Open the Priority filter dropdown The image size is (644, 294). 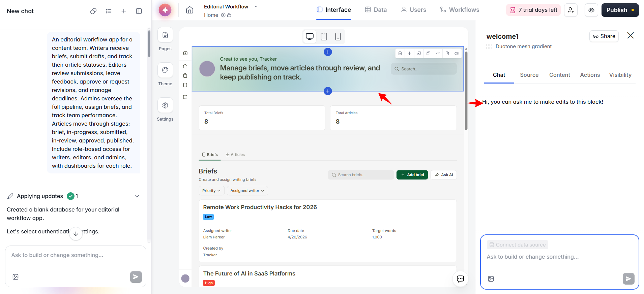tap(211, 191)
